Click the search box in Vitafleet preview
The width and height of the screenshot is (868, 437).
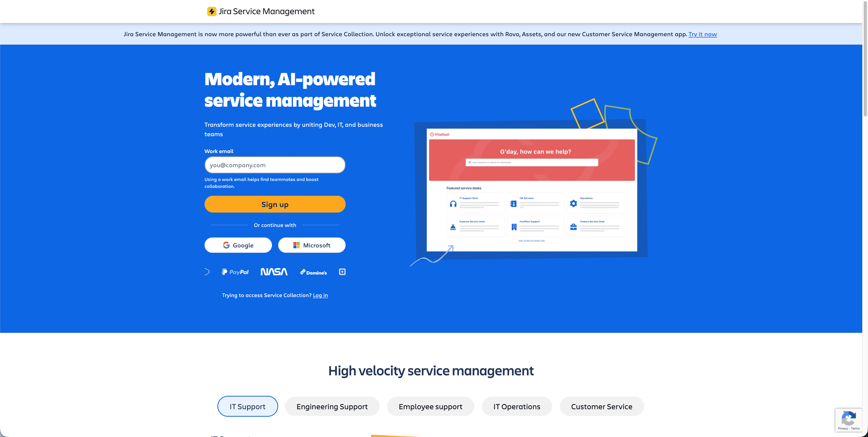532,163
